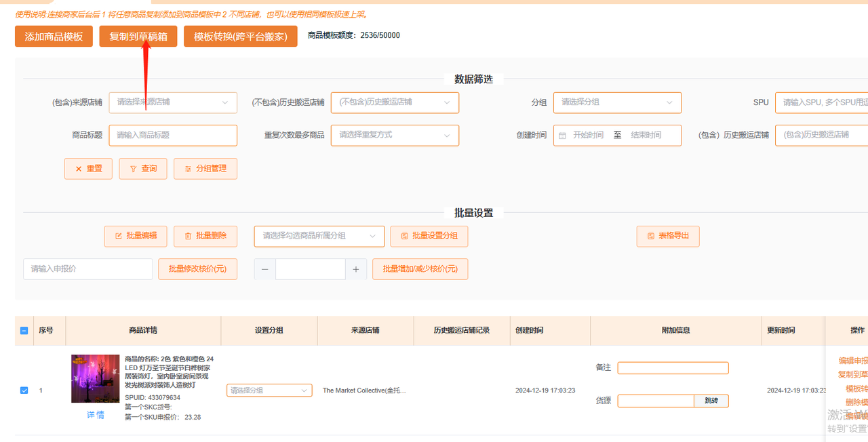Click the 请输入申报价 input field
This screenshot has height=442, width=868.
pyautogui.click(x=87, y=269)
